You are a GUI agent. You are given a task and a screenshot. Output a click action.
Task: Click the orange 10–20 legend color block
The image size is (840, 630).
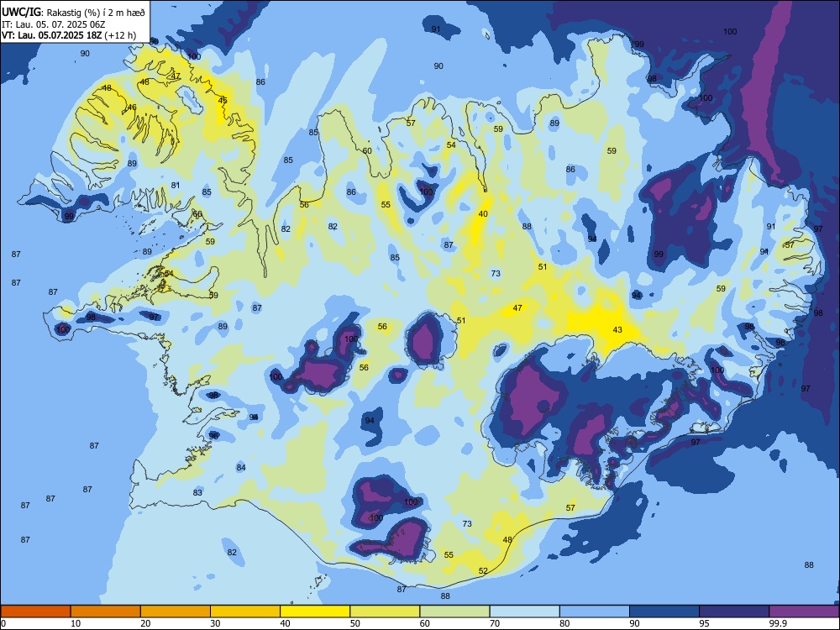click(x=106, y=612)
